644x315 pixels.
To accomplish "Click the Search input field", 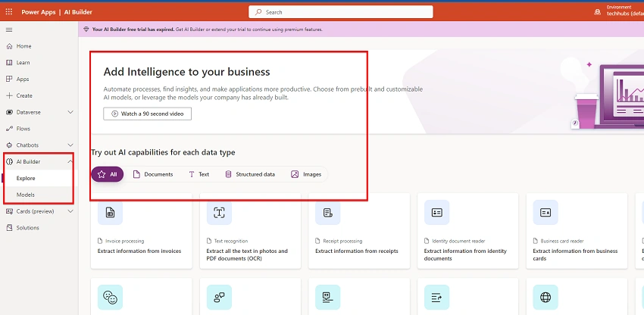I will (341, 12).
